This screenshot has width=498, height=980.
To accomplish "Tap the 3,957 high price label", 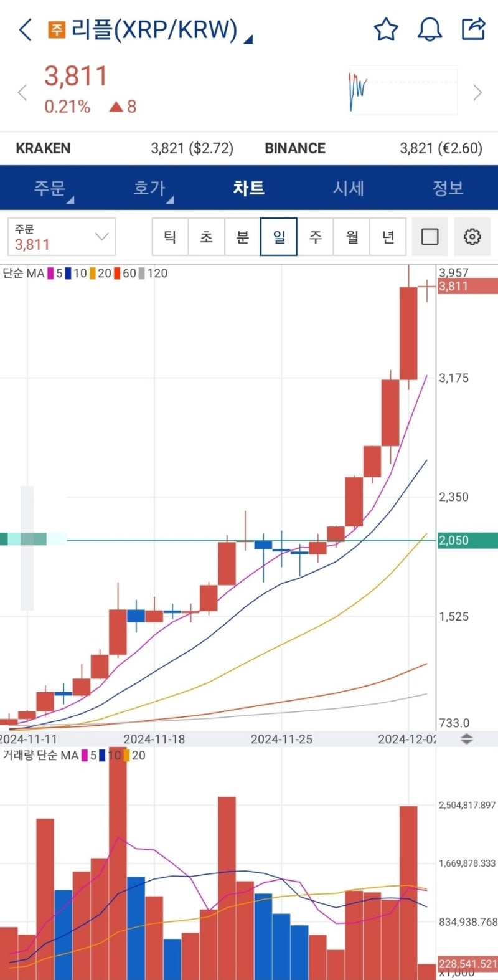I will (454, 272).
